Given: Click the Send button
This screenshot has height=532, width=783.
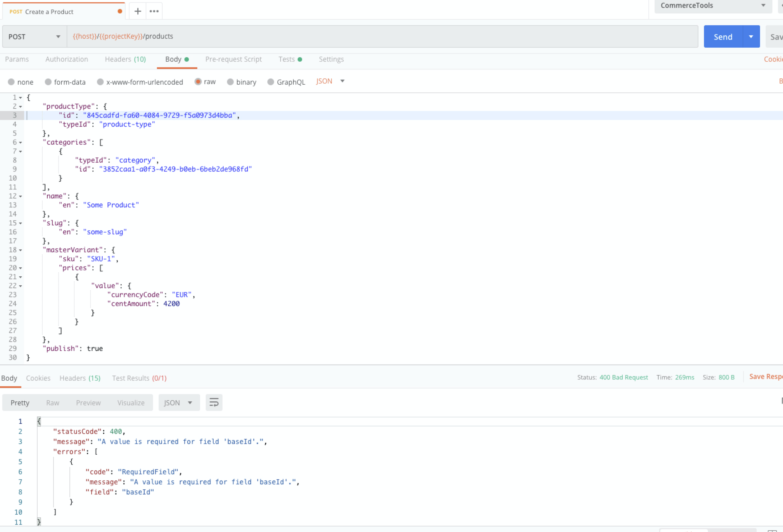Looking at the screenshot, I should pyautogui.click(x=723, y=36).
